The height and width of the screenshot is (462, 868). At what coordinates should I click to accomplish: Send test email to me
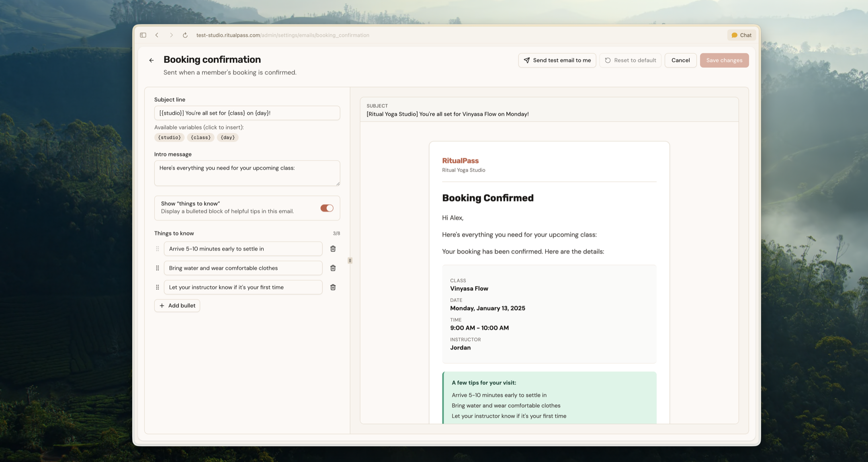click(557, 60)
